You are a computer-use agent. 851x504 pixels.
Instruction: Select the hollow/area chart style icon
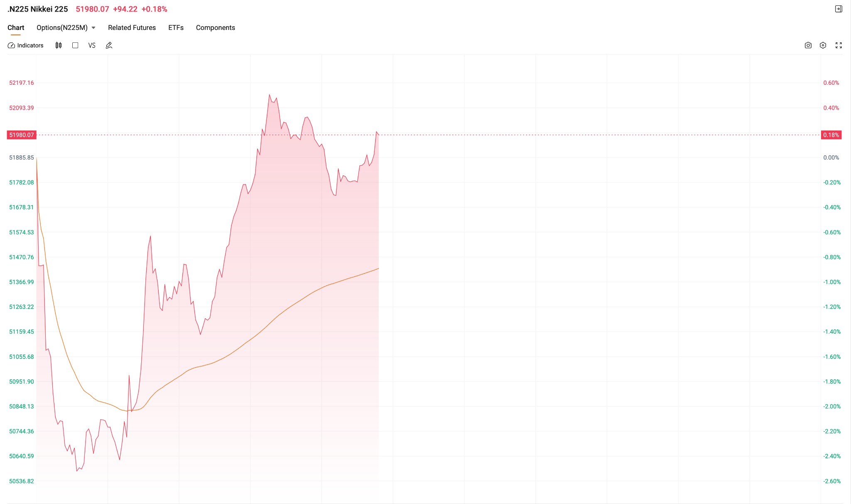click(75, 45)
